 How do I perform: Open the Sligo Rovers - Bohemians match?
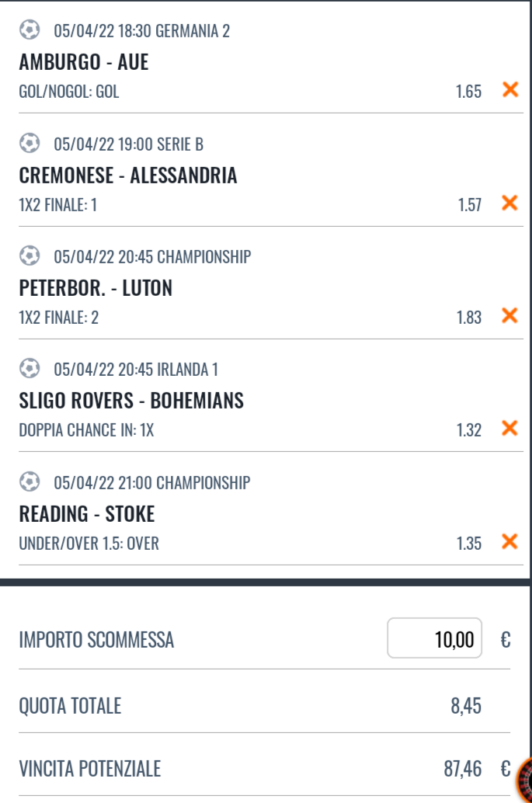pos(131,401)
